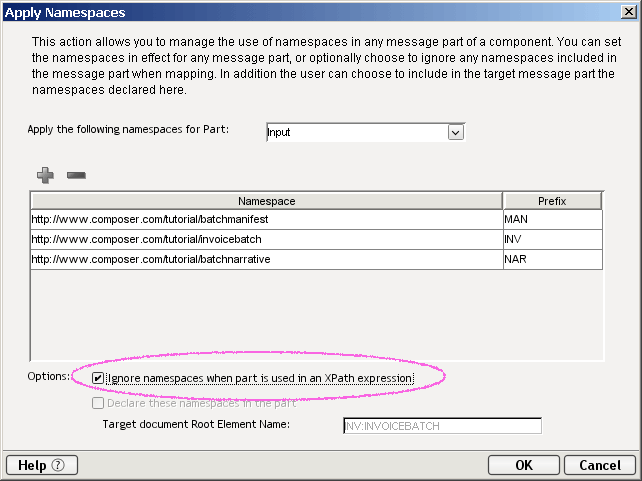Click the Target document Root Element Name field
This screenshot has width=642, height=481.
coord(442,426)
